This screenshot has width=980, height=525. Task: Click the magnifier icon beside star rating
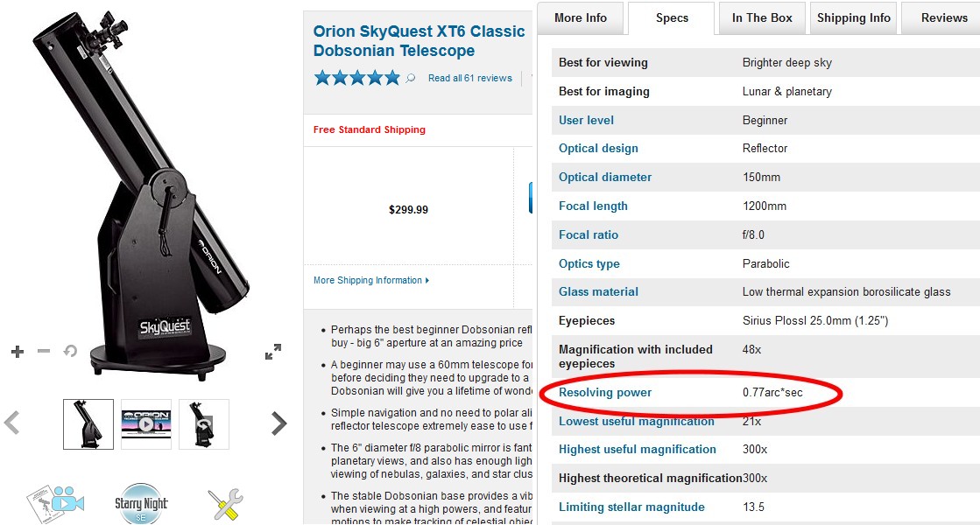coord(410,79)
